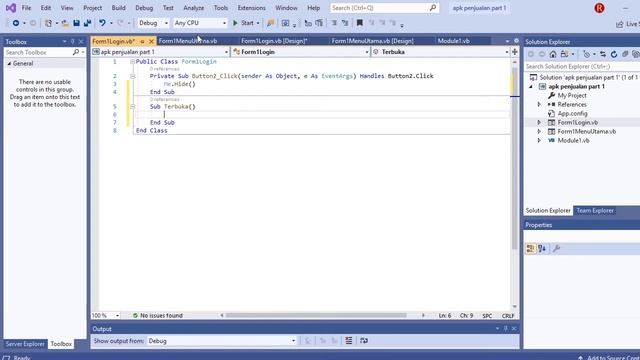The image size is (640, 360).
Task: Click the Alphabetical sort icon in Properties
Action: click(x=542, y=249)
